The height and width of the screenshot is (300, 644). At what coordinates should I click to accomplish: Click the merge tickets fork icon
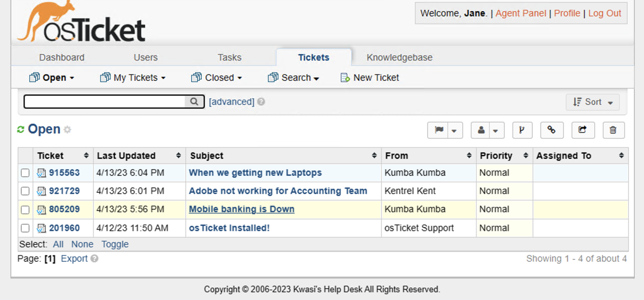coord(522,130)
